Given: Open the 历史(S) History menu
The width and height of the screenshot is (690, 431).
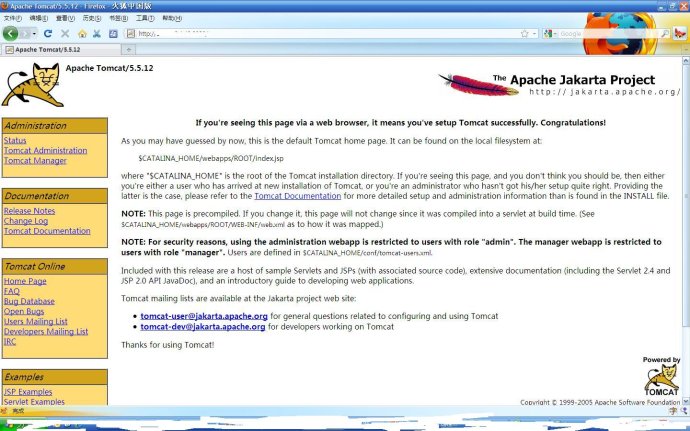Looking at the screenshot, I should click(x=92, y=18).
